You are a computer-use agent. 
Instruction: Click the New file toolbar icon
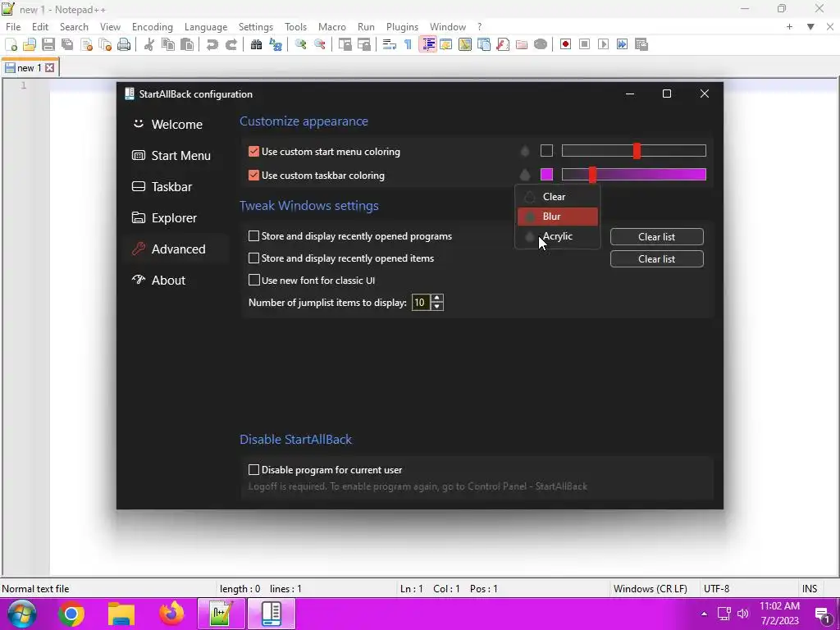[11, 44]
